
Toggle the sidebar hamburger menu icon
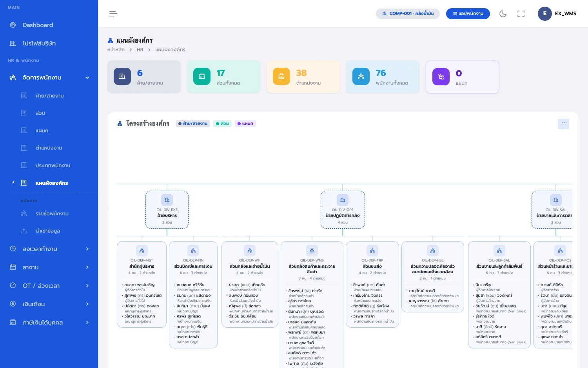(x=113, y=14)
